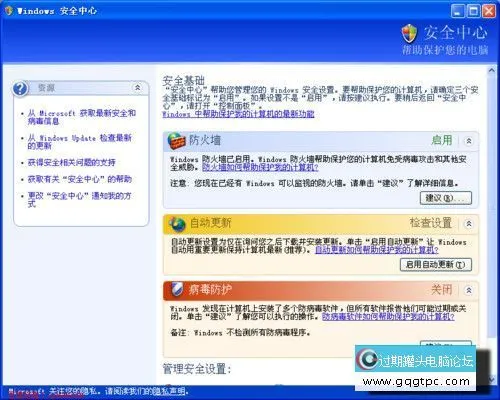Screen dimensions: 500x400
Task: Click the Resources help question-mark icon
Action: tap(20, 89)
